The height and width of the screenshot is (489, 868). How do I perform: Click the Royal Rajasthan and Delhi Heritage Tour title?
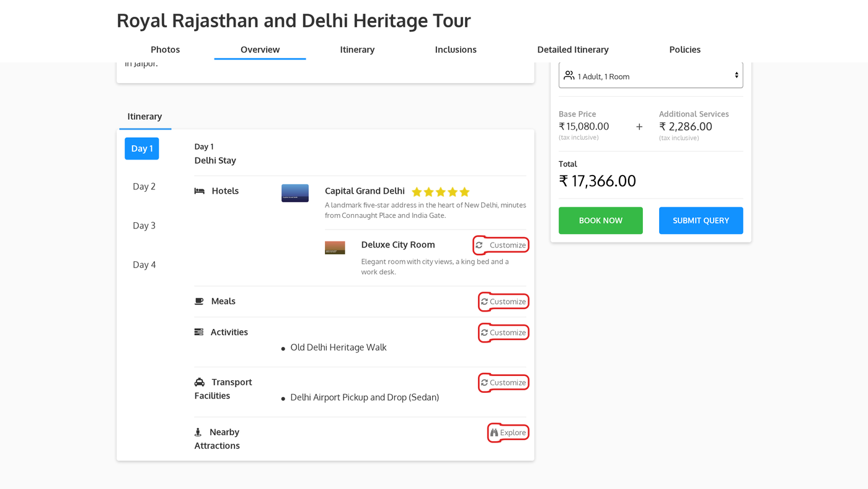pos(294,20)
